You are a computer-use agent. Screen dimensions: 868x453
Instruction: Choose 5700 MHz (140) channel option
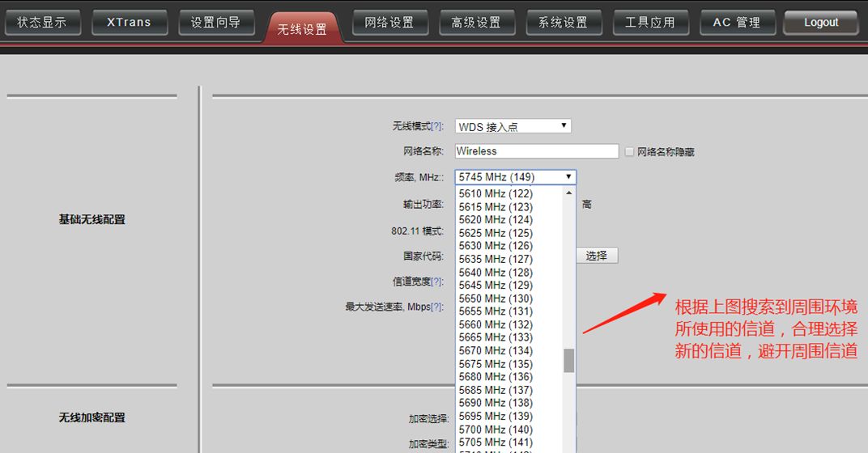coord(496,430)
